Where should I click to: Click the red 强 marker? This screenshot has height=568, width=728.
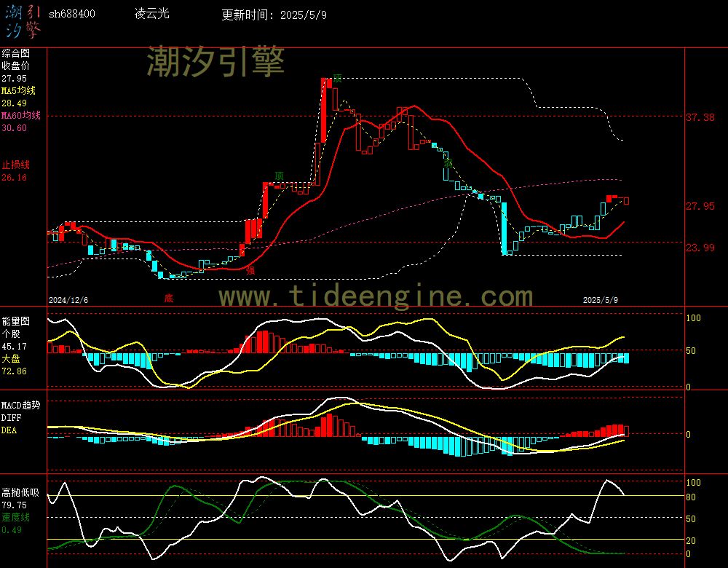coord(250,270)
